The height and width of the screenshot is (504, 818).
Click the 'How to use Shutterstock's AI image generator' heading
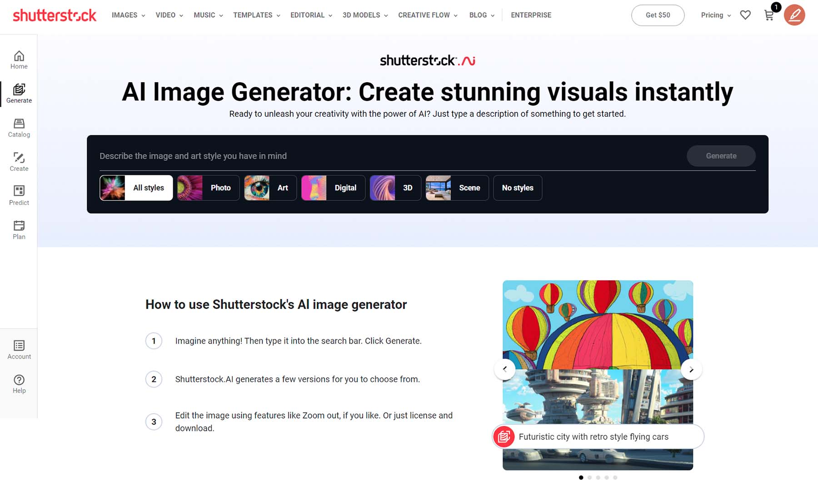coord(276,304)
